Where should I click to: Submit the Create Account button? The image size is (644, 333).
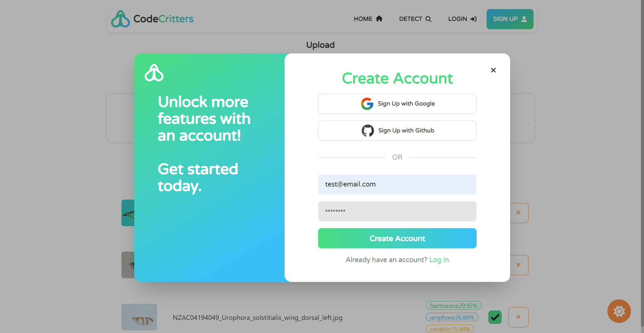tap(397, 238)
